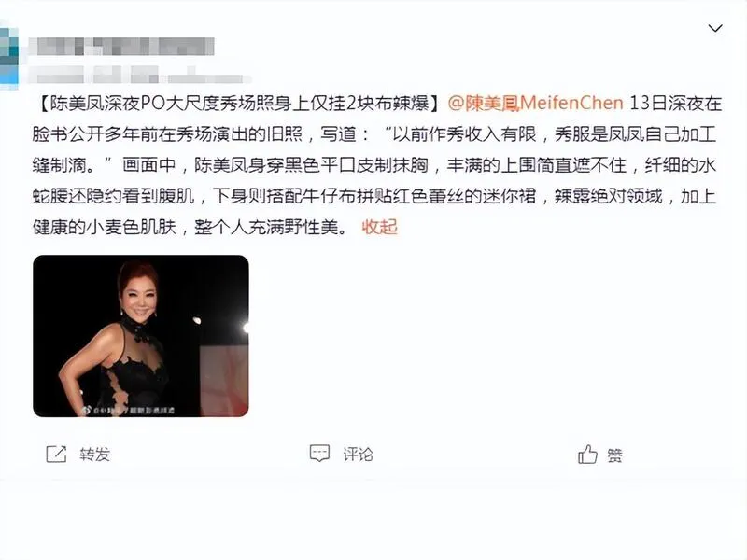Open the blurred poster username

(x=121, y=46)
